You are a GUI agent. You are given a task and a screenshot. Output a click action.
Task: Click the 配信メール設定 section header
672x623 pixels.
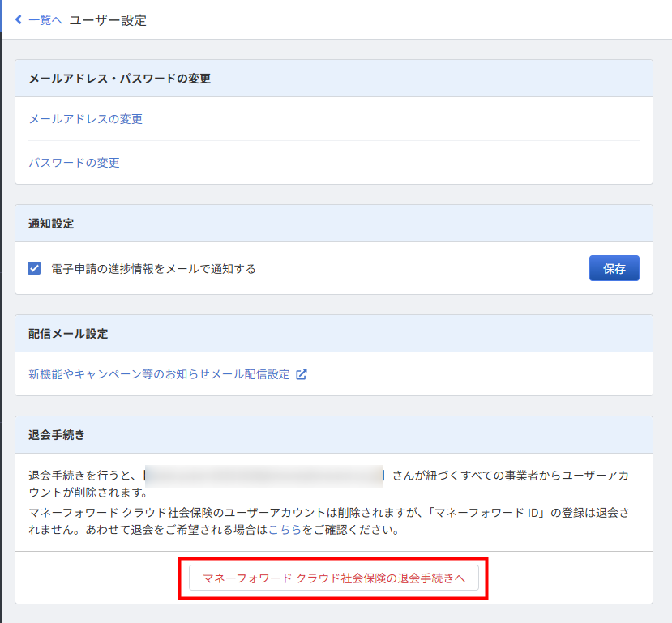tap(68, 334)
